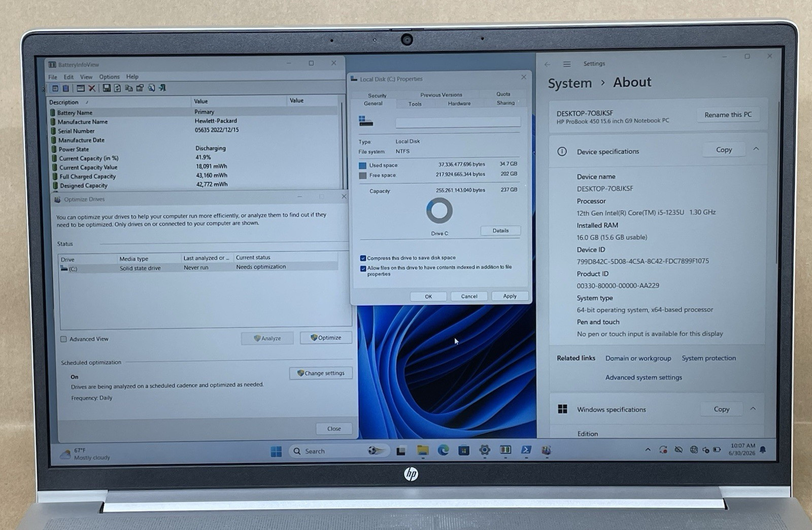Viewport: 812px width, 530px height.
Task: Click the taskbar Search box
Action: [340, 451]
